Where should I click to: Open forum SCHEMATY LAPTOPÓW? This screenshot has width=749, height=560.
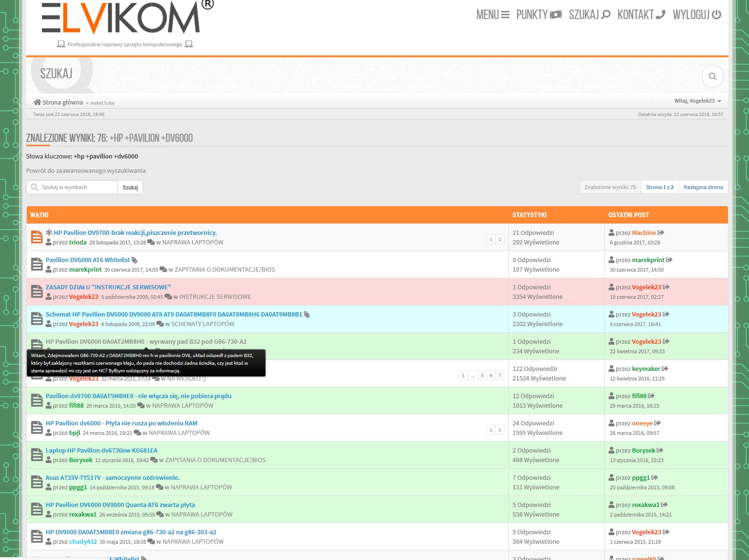[x=203, y=324]
